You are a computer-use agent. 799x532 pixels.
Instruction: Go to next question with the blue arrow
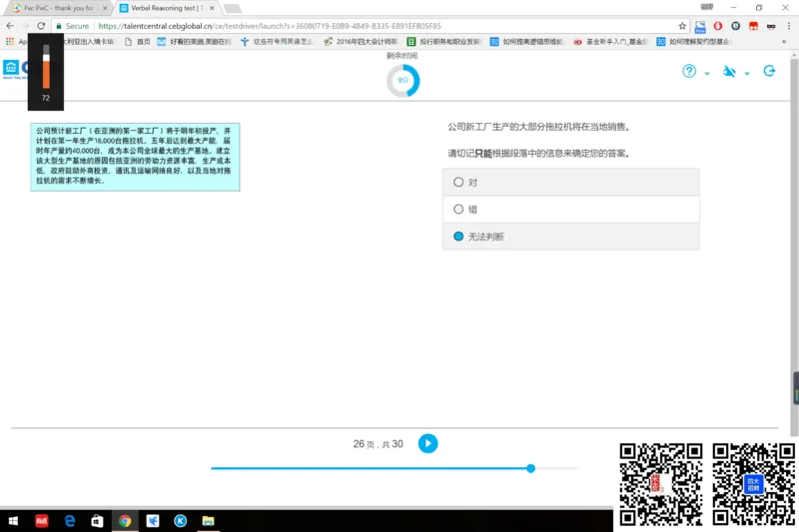[428, 443]
